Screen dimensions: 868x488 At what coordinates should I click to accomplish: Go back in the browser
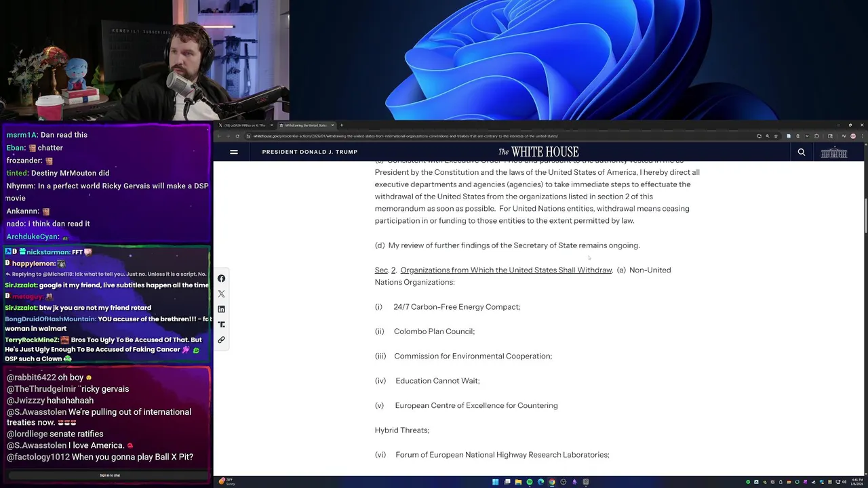pos(219,136)
